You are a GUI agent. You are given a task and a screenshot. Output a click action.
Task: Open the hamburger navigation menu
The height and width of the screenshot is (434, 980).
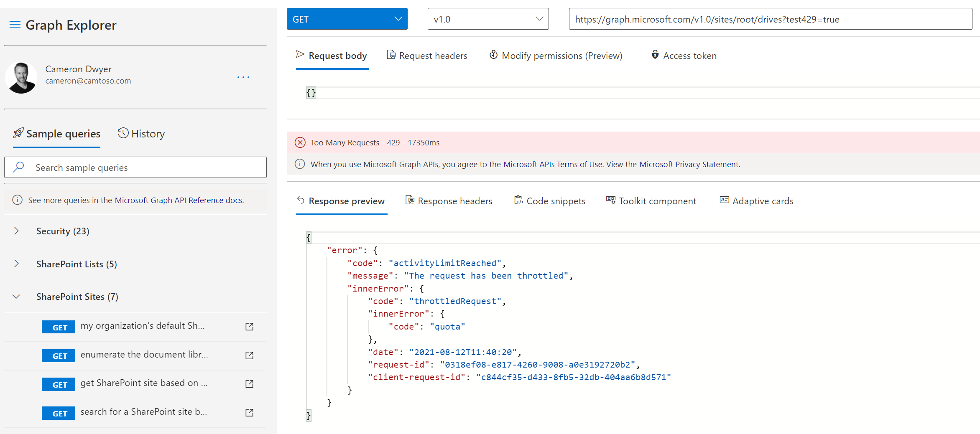click(x=15, y=24)
